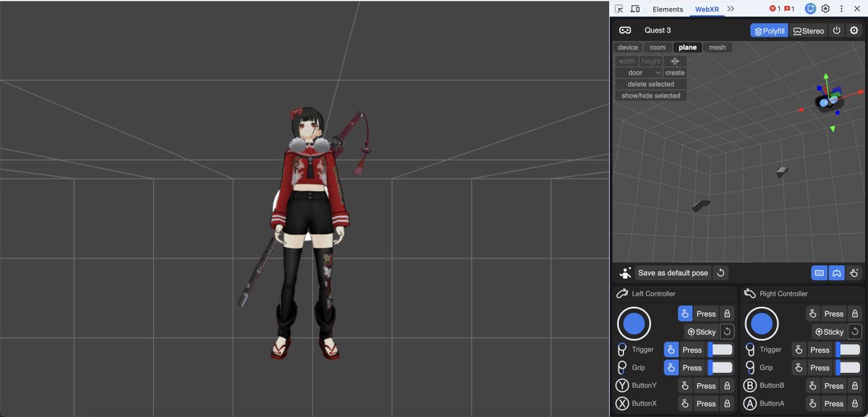
Task: Click the ButtonY Press button
Action: pyautogui.click(x=706, y=386)
